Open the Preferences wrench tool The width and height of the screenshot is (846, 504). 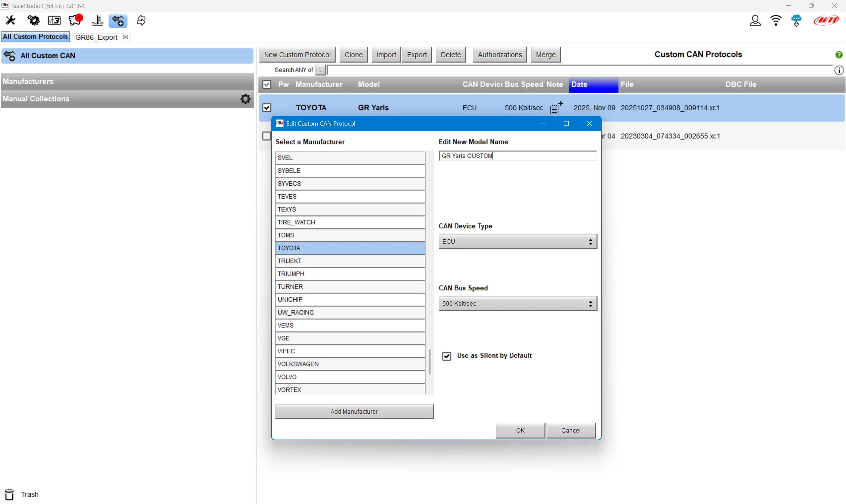(10, 20)
